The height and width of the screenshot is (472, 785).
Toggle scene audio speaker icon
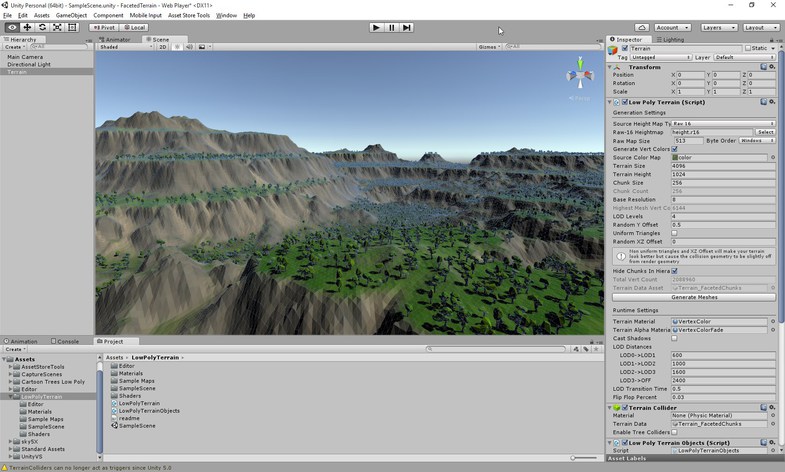[190, 47]
